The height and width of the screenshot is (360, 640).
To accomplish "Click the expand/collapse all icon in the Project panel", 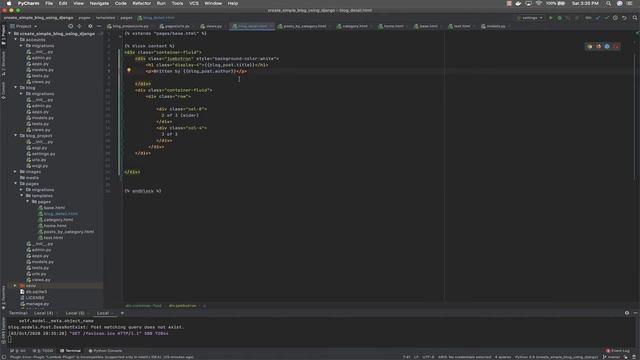I will 80,26.
